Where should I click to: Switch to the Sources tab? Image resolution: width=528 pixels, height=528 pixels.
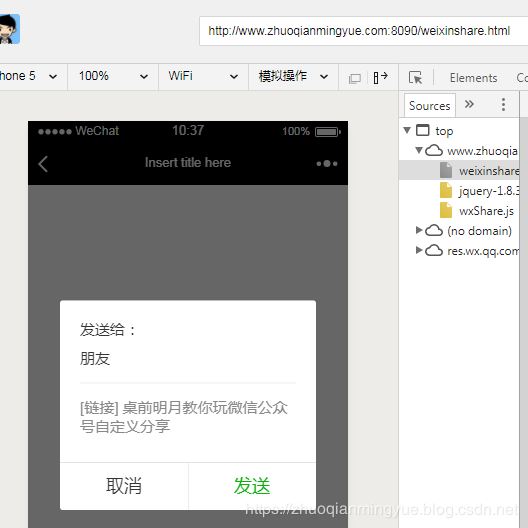pos(430,106)
